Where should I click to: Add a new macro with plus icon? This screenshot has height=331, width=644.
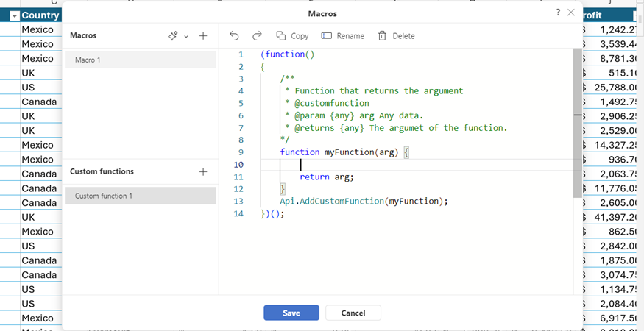[x=203, y=36]
